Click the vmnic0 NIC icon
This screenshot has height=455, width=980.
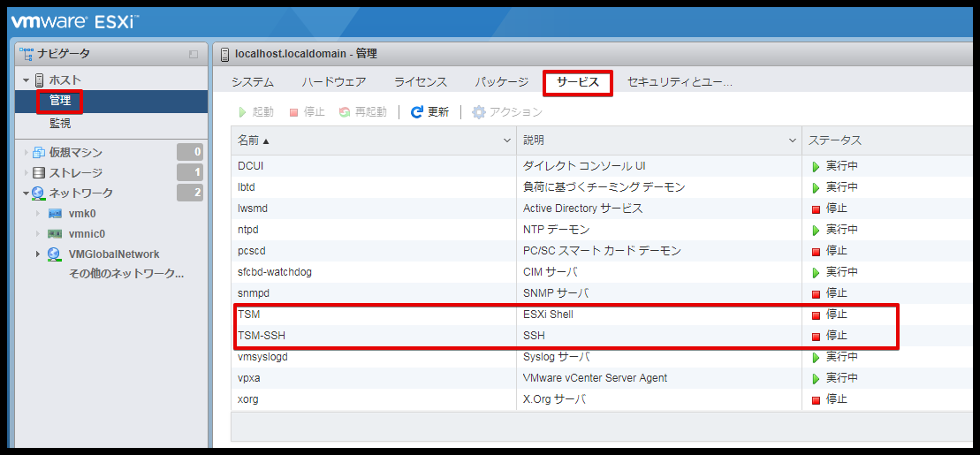[x=55, y=234]
